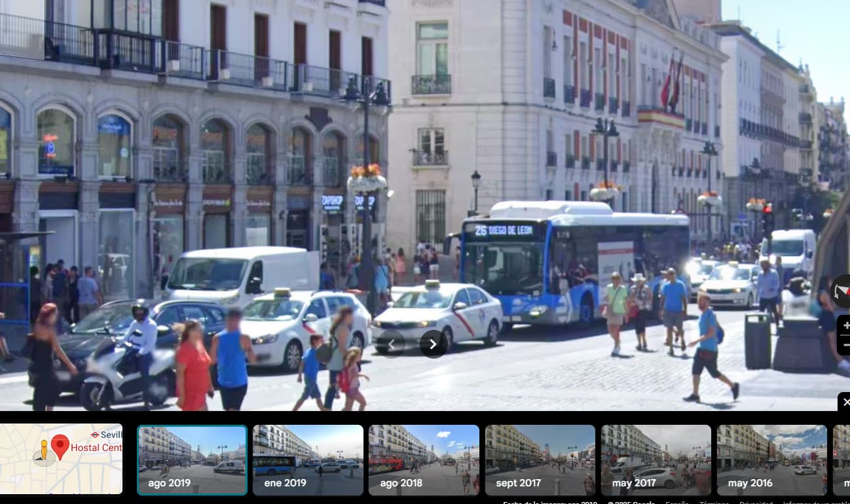
Task: Move forward using the right arrow
Action: 433,344
